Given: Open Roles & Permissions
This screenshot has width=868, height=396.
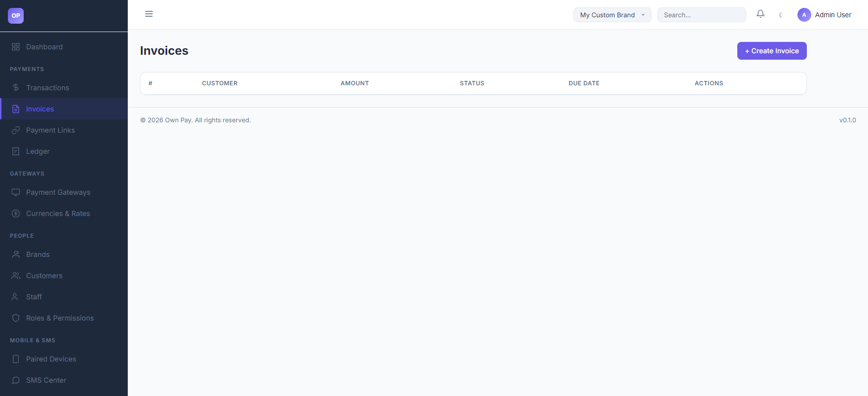Looking at the screenshot, I should click(x=64, y=318).
